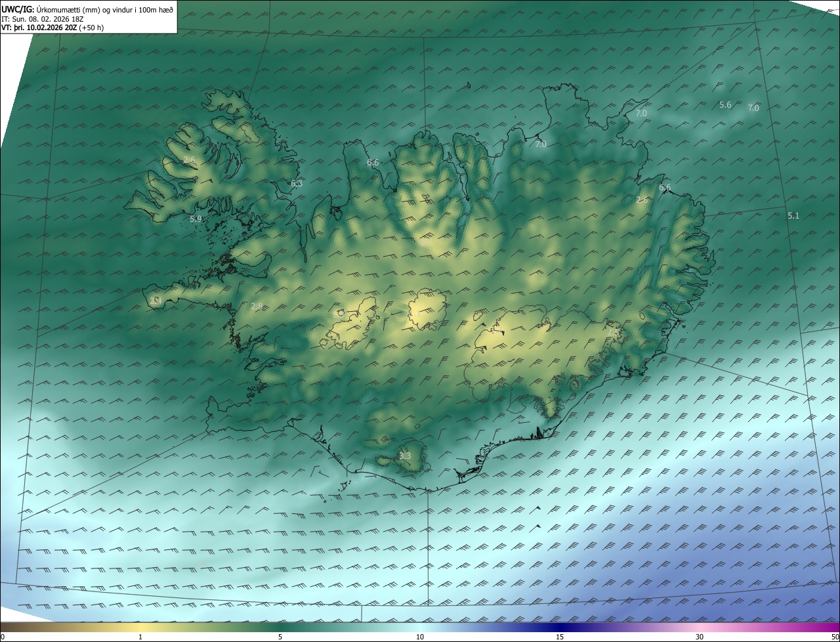840x642 pixels.
Task: Click the '1' tick on the color scale
Action: pyautogui.click(x=140, y=637)
